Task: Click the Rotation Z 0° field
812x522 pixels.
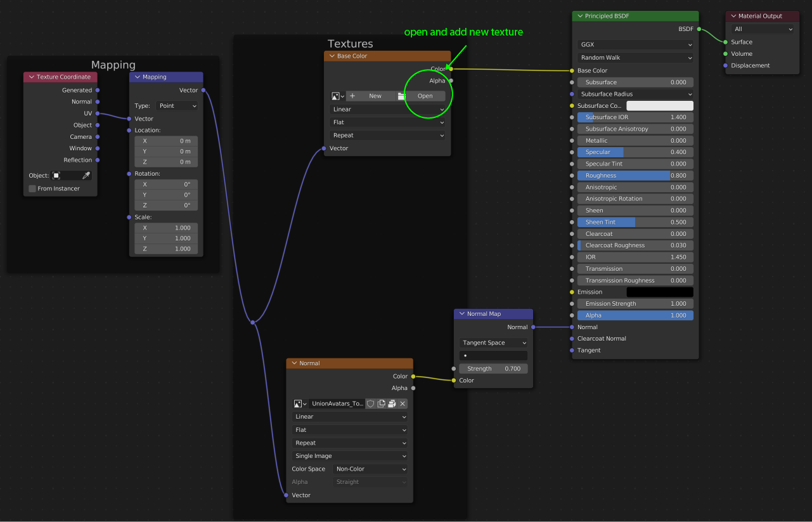Action: point(166,206)
